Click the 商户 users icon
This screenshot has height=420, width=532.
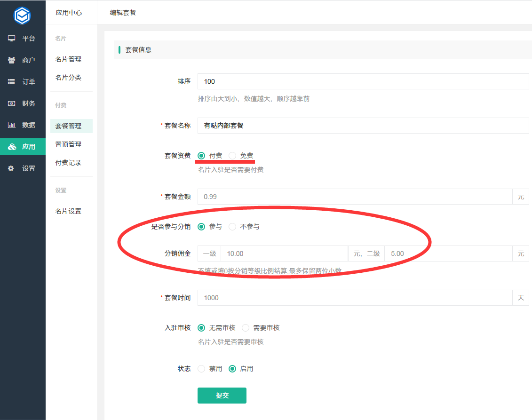coord(12,60)
